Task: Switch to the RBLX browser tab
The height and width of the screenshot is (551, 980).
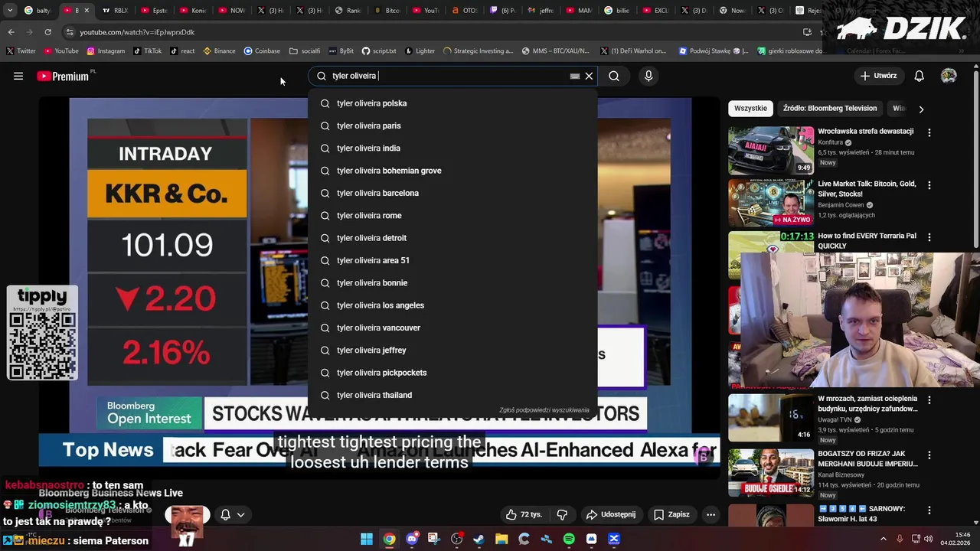Action: 116,11
